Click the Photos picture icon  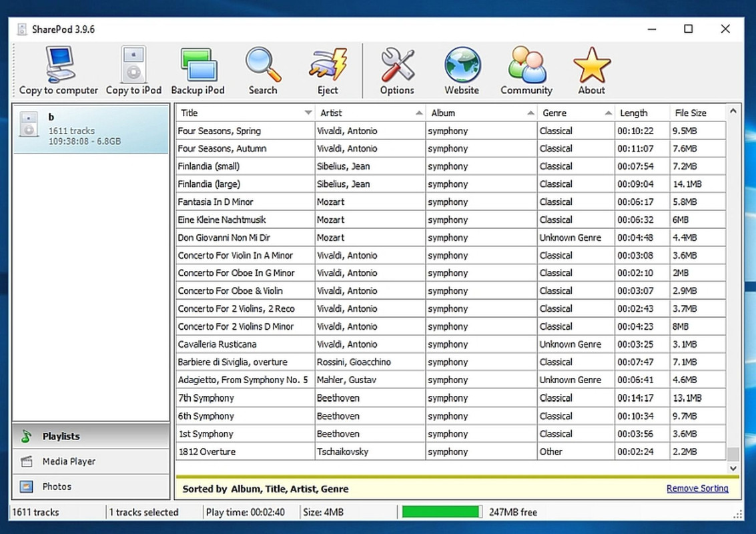click(x=27, y=487)
